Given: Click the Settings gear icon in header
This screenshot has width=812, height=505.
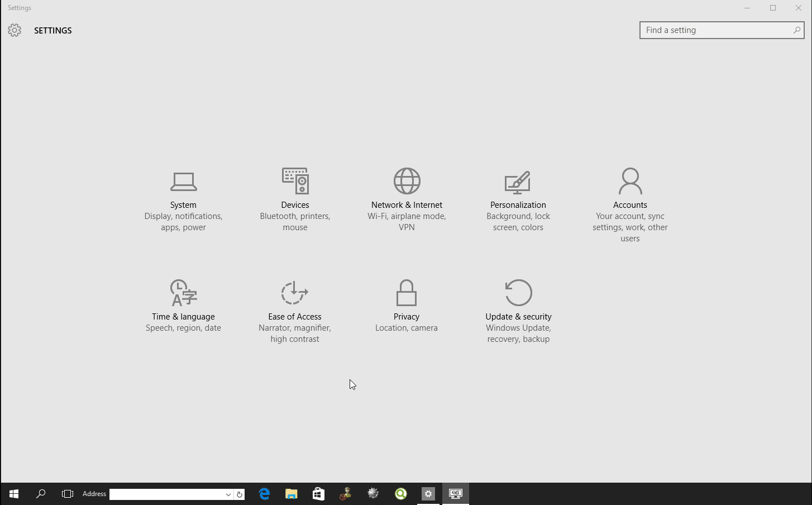Looking at the screenshot, I should coord(15,30).
